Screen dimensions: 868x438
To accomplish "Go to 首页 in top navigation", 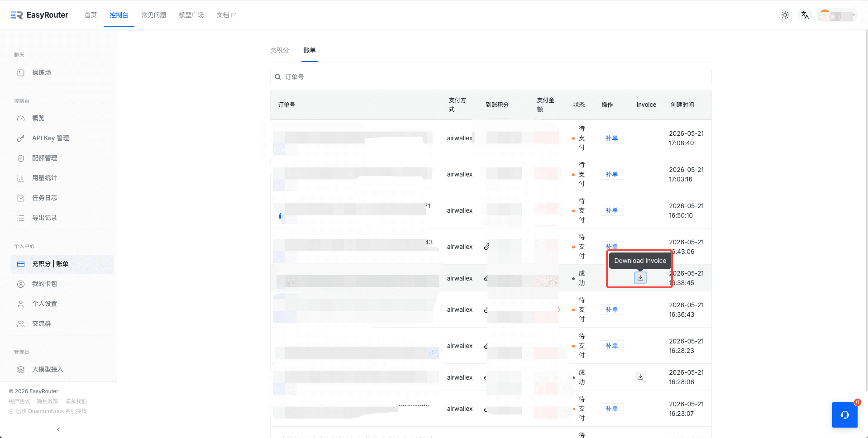I will click(91, 15).
